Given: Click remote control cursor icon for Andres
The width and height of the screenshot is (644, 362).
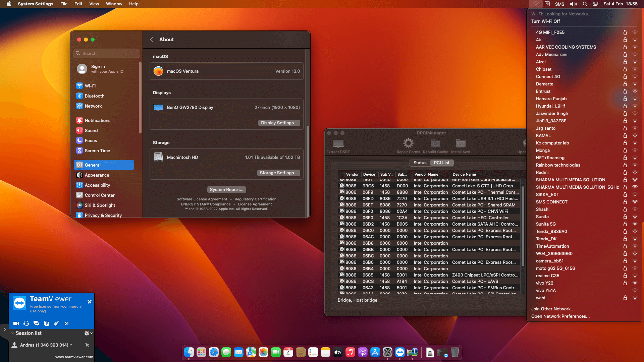Looking at the screenshot, I should tap(87, 345).
